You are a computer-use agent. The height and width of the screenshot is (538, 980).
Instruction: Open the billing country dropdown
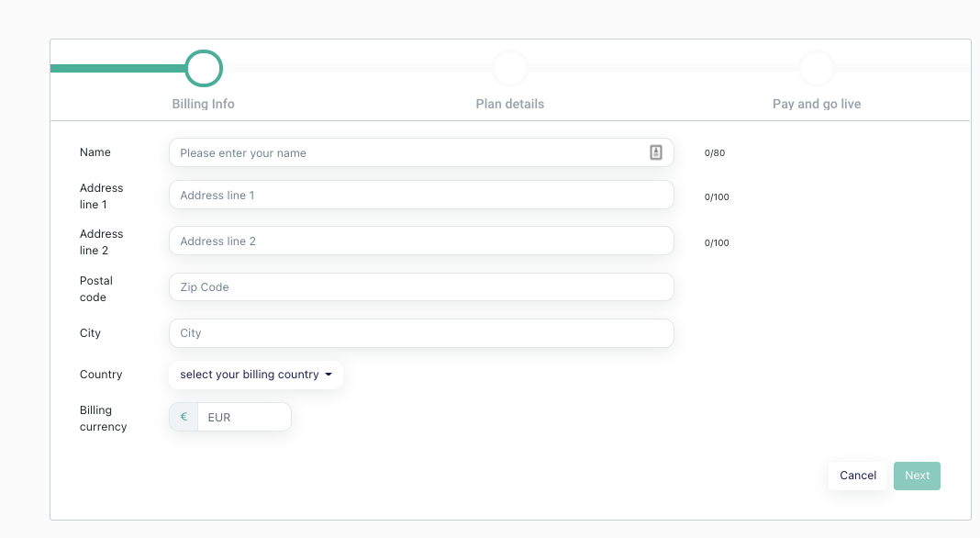256,375
